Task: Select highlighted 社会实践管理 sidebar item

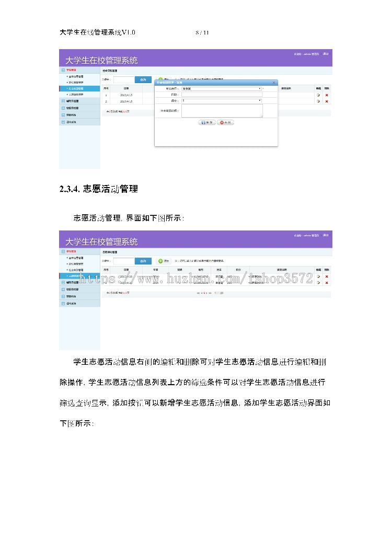Action: point(80,89)
